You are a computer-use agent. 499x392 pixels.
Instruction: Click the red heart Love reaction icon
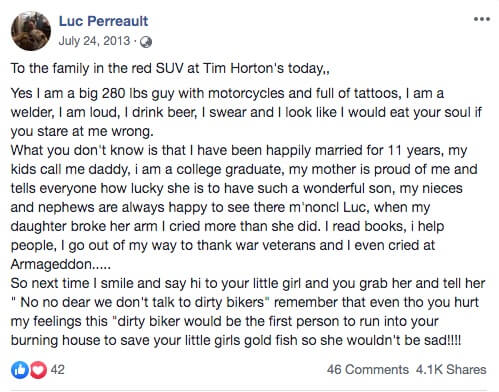tap(38, 370)
